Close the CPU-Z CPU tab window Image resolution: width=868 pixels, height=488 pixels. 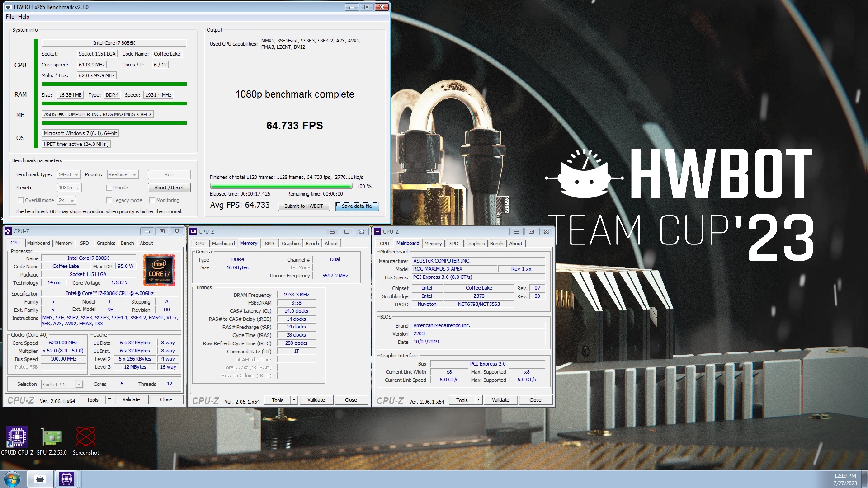click(x=177, y=231)
